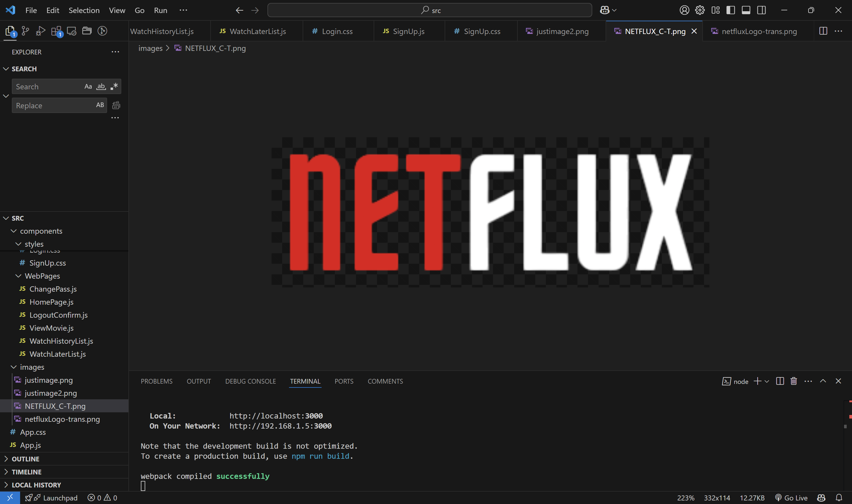
Task: Open the File menu
Action: point(31,10)
